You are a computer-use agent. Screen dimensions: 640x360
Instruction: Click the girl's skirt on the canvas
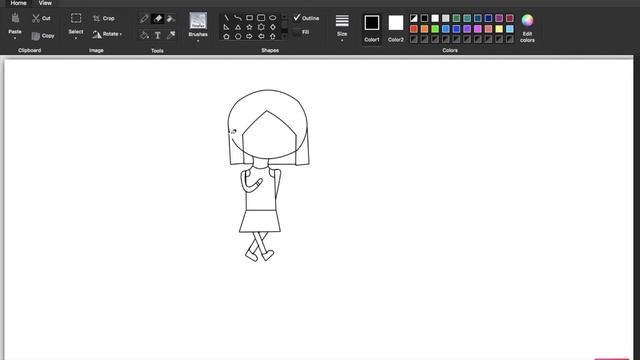click(x=260, y=221)
